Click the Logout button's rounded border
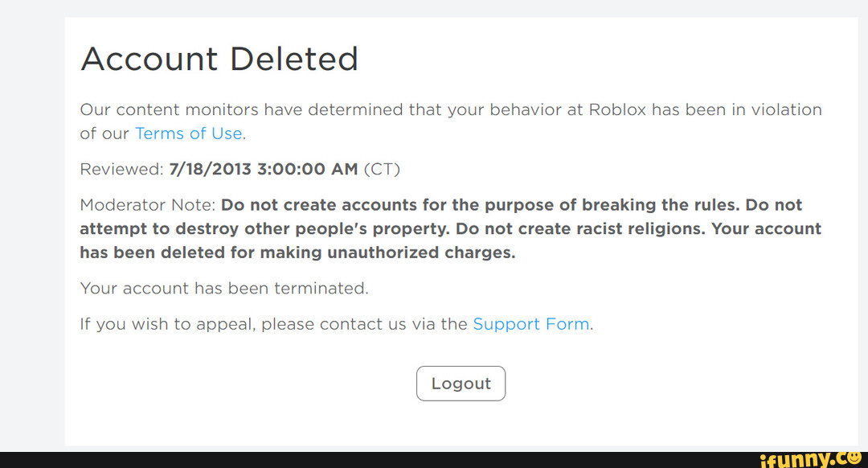The height and width of the screenshot is (468, 868). click(x=461, y=368)
